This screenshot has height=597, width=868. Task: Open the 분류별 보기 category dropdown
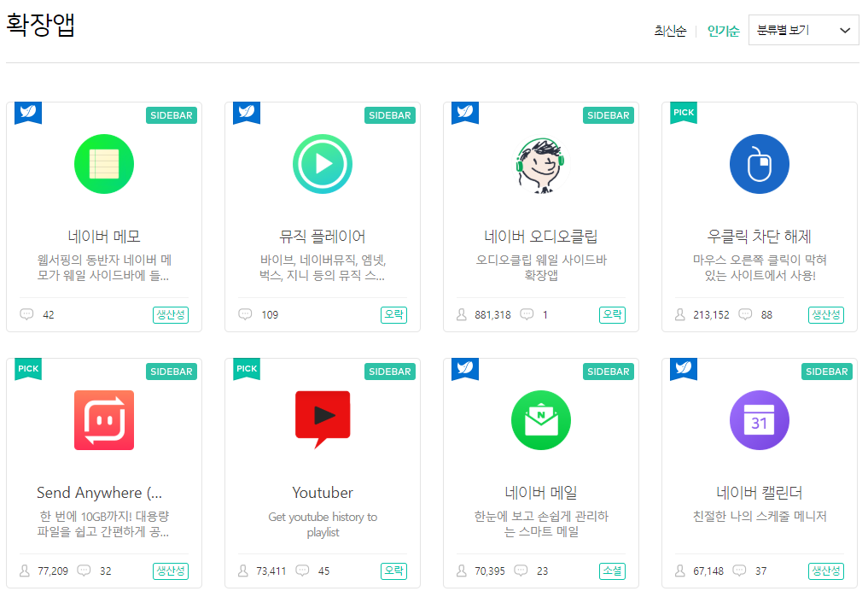803,30
